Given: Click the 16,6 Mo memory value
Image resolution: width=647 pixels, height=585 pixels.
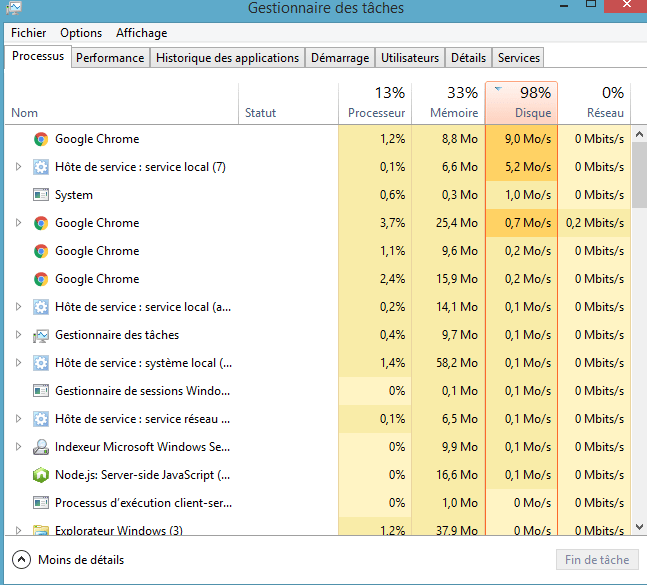Looking at the screenshot, I should click(x=457, y=475).
